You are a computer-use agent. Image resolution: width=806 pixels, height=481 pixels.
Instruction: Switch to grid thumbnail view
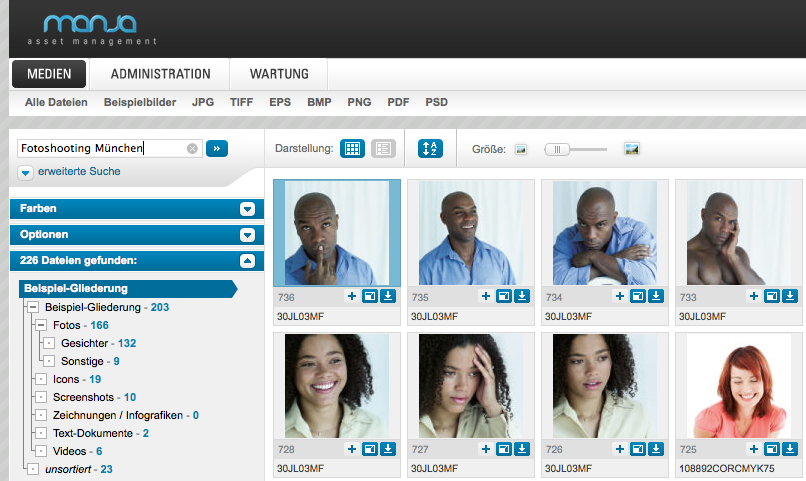tap(352, 148)
